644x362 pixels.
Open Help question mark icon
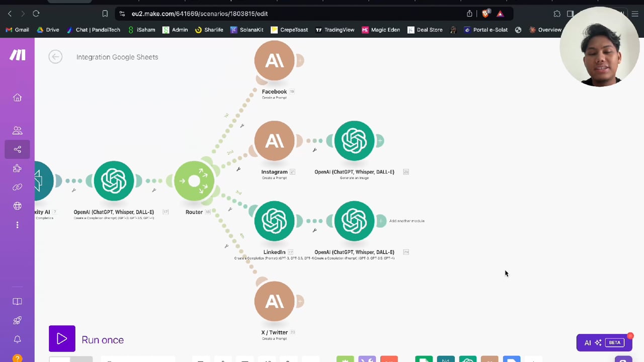(x=17, y=358)
